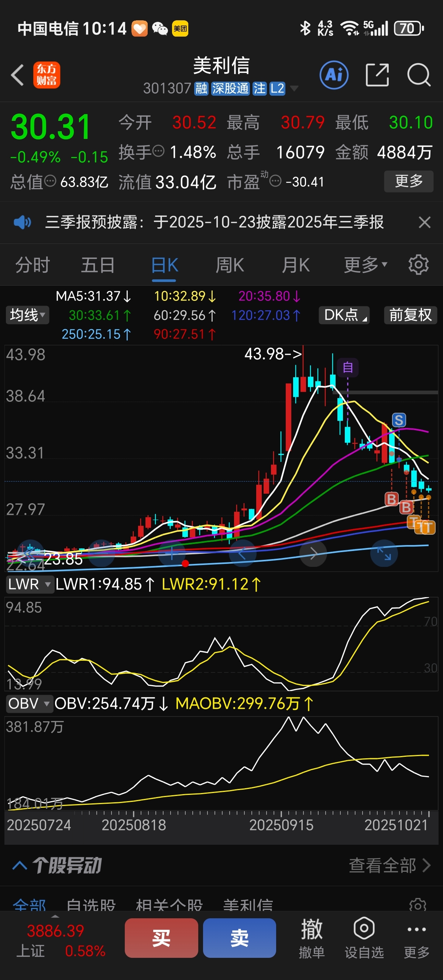This screenshot has width=443, height=980.
Task: Select the 相关个股 filter tab
Action: point(169,905)
